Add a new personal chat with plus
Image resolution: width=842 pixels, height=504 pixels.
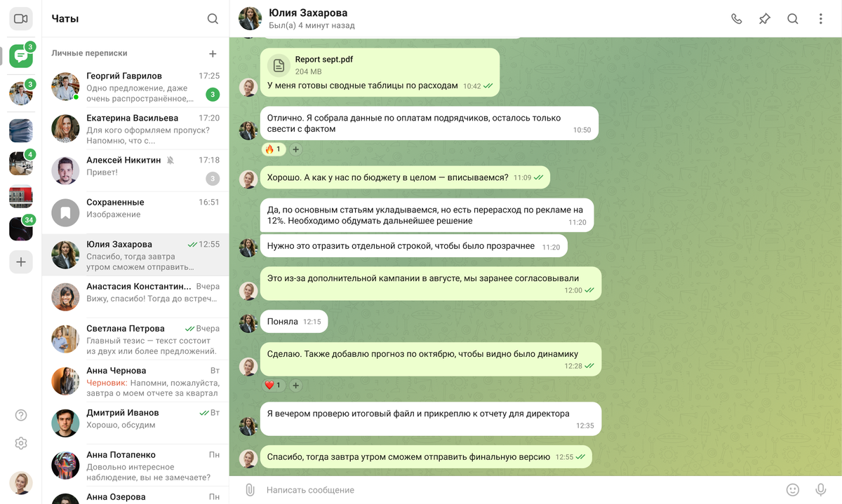pyautogui.click(x=213, y=53)
